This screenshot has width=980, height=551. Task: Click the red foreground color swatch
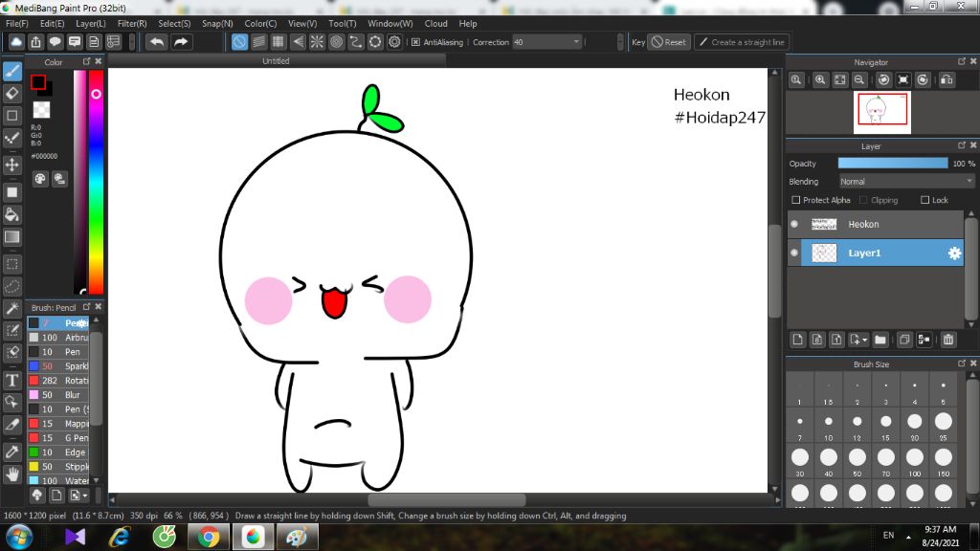(x=38, y=82)
